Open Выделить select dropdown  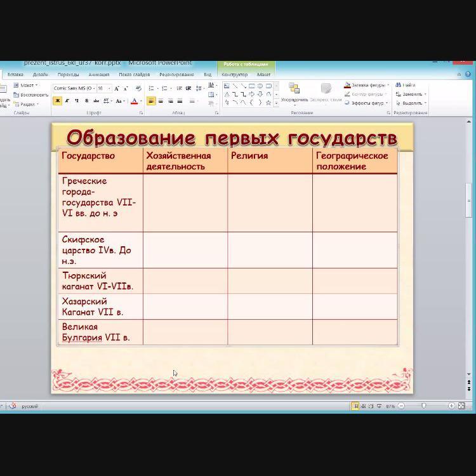(411, 103)
